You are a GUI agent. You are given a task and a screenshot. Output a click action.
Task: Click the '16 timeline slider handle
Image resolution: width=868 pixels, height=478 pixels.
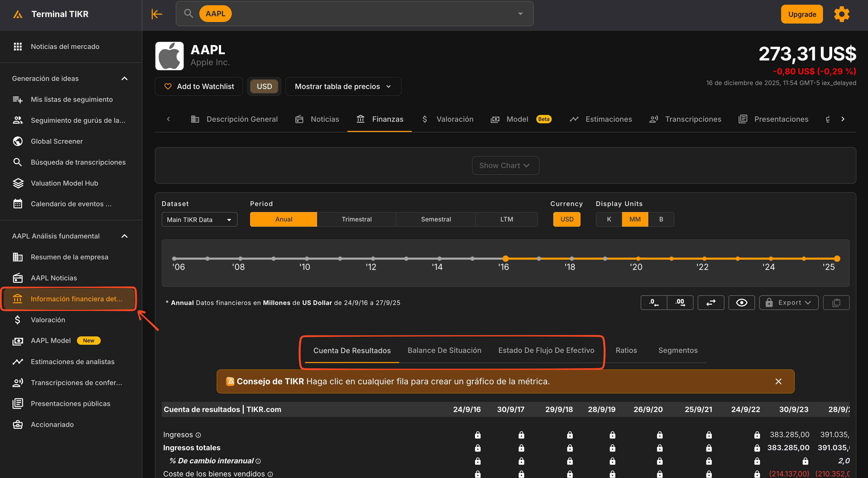click(505, 259)
